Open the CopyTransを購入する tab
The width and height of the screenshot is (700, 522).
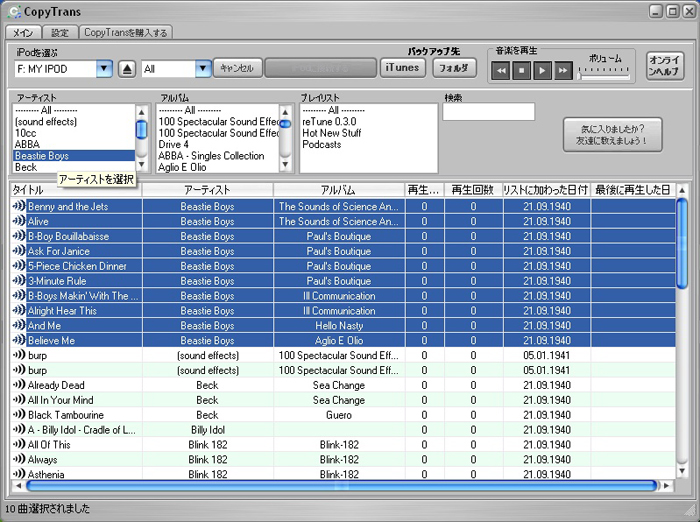tap(125, 33)
